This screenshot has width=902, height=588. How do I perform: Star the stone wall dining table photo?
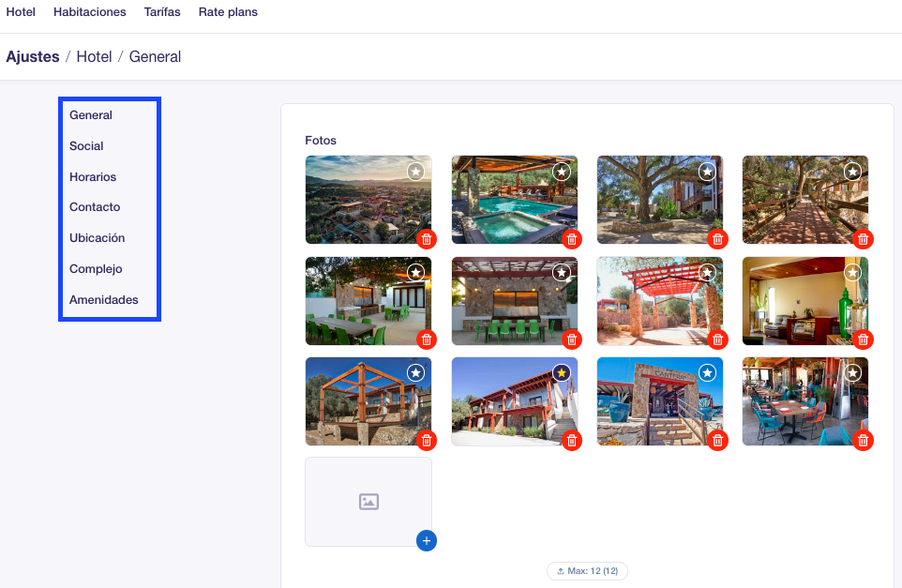562,272
